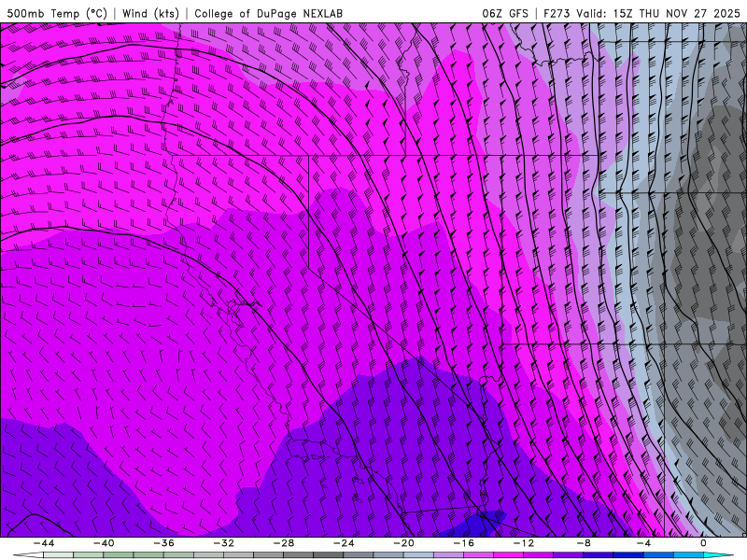
Task: Click the 0 color scale label
Action: point(703,543)
